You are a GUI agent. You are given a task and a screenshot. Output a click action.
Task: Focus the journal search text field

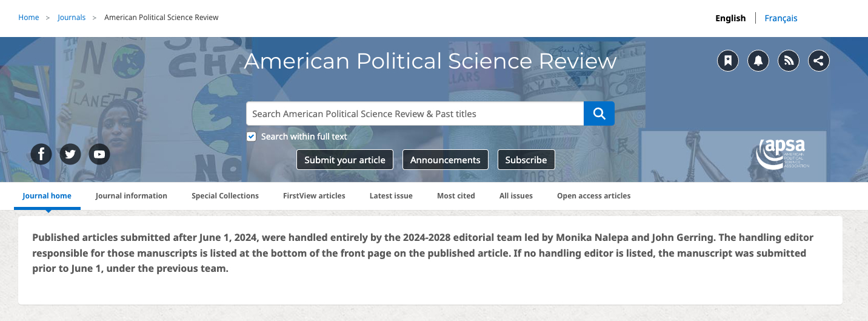(415, 113)
